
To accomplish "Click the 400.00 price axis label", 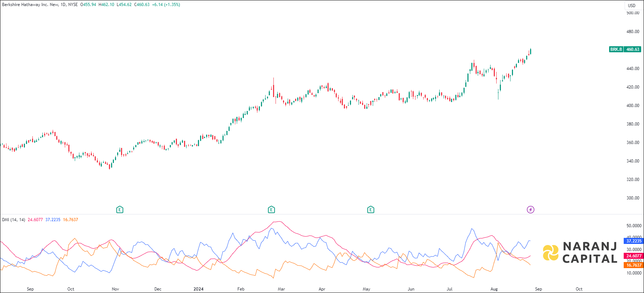I will click(633, 106).
